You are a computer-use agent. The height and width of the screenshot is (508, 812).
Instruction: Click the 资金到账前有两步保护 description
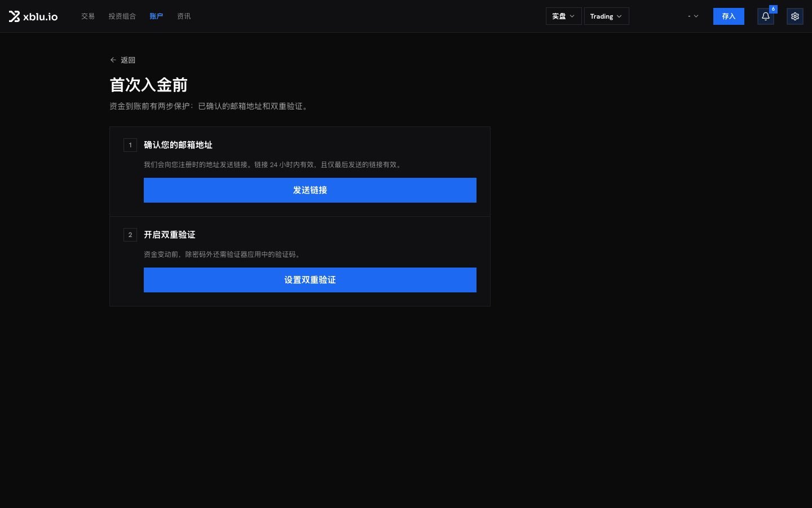click(209, 106)
